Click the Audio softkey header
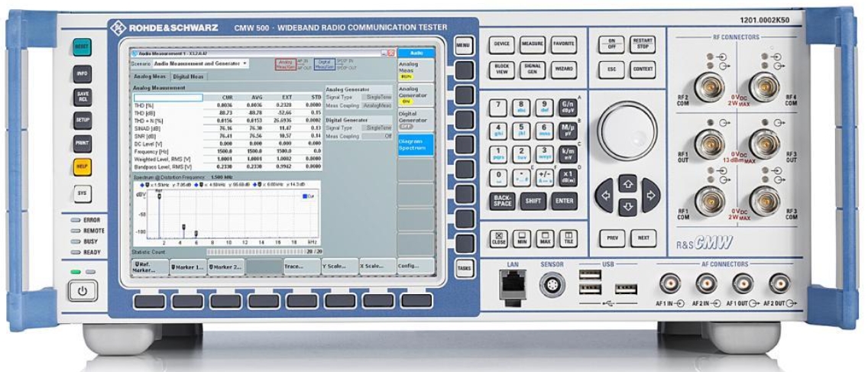Viewport: 868px width, 372px height. (x=416, y=53)
